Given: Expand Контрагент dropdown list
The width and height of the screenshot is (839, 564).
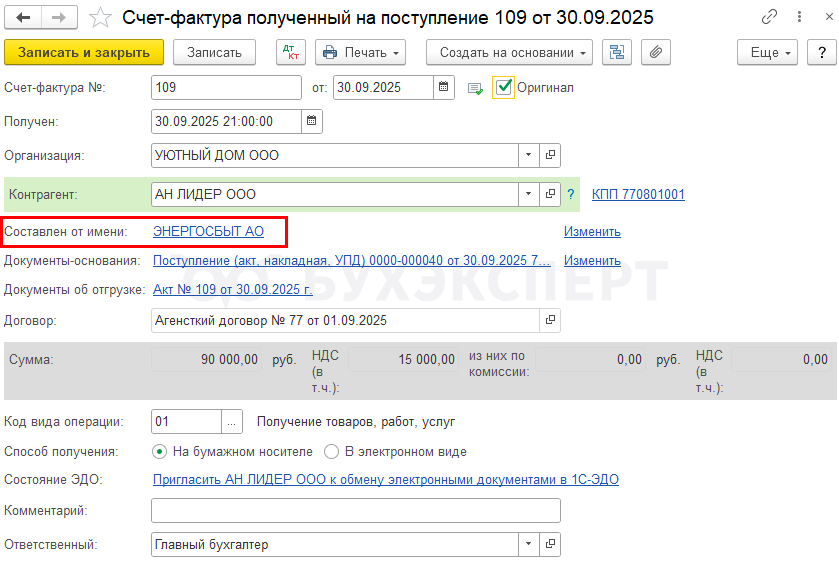Looking at the screenshot, I should coord(529,194).
